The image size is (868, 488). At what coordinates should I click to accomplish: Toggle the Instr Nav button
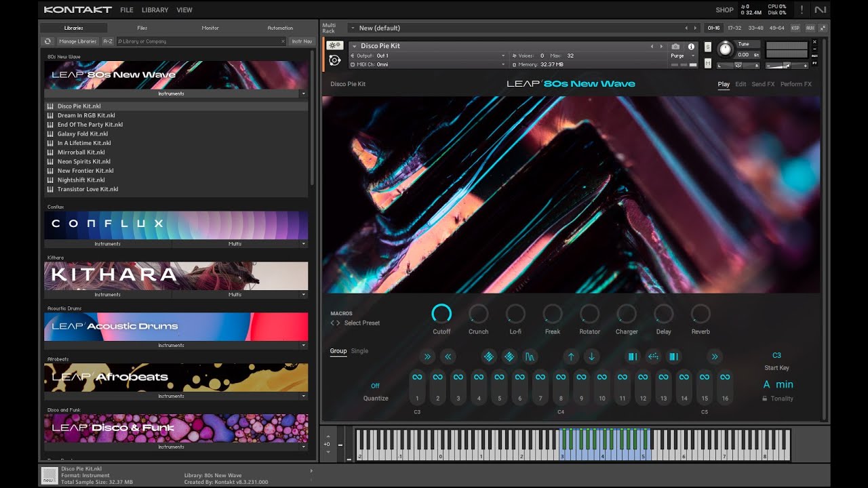tap(302, 41)
